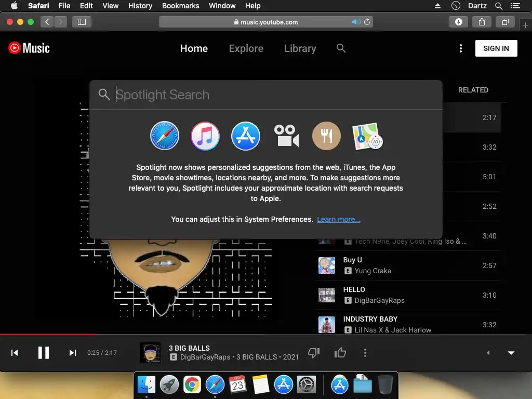Skip to previous track

pyautogui.click(x=15, y=353)
